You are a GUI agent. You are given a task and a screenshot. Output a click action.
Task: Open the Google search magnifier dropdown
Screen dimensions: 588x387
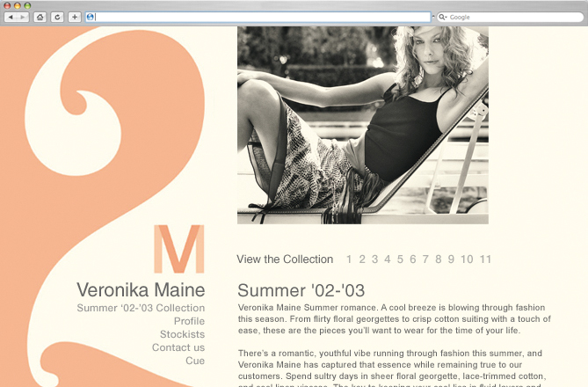tap(443, 18)
